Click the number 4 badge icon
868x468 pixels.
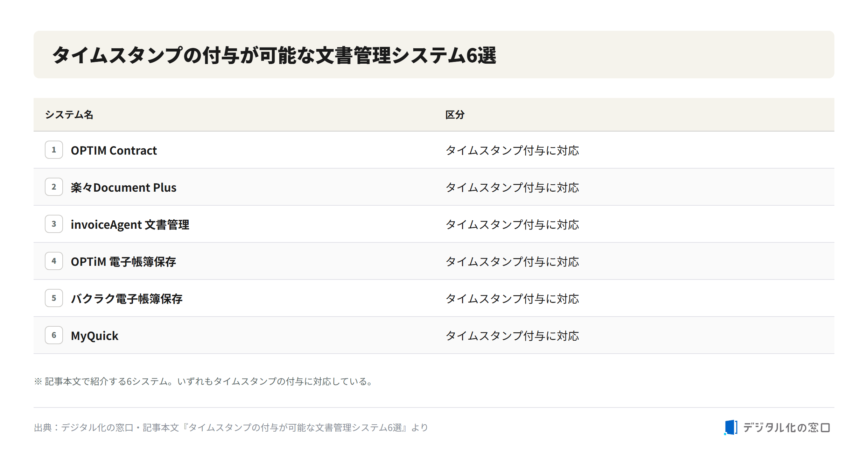pyautogui.click(x=54, y=261)
